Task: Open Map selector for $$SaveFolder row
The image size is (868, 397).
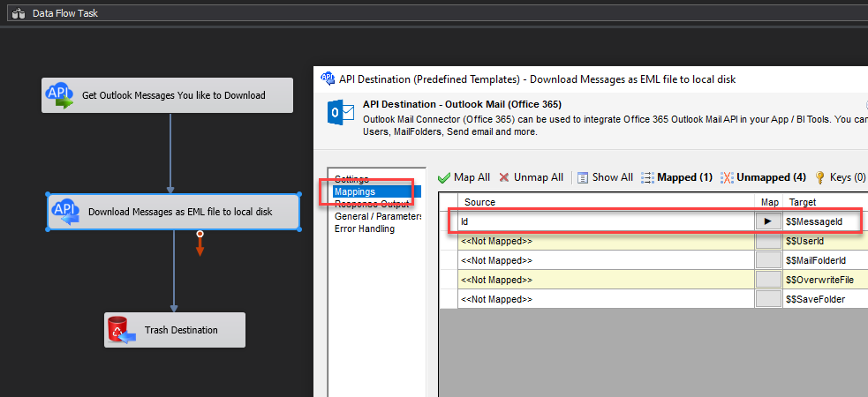Action: pyautogui.click(x=768, y=299)
